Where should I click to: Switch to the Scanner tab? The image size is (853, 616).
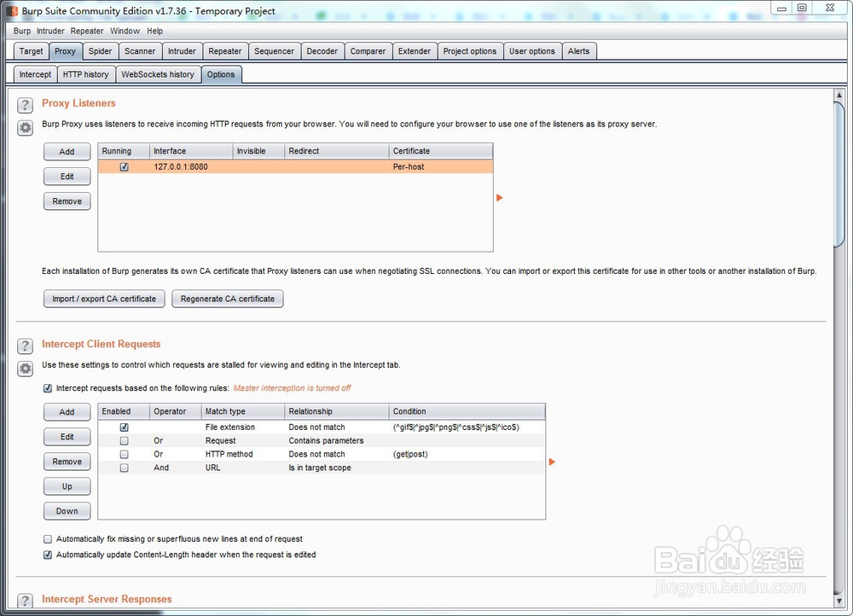[x=140, y=51]
